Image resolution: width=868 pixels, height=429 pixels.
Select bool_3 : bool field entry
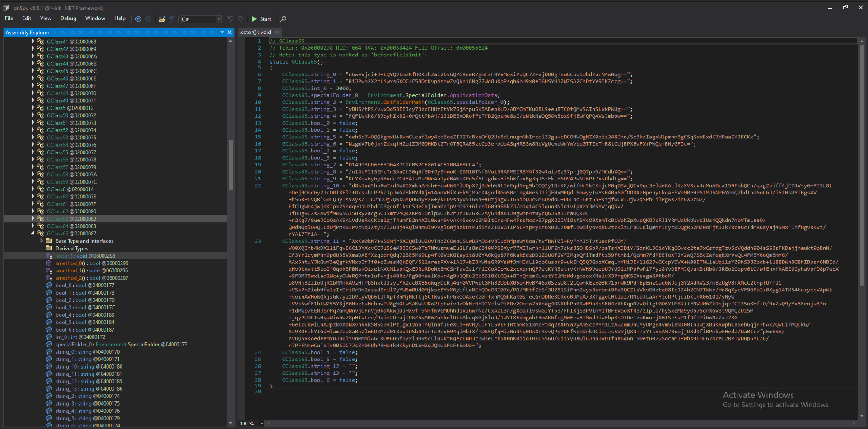(x=85, y=308)
